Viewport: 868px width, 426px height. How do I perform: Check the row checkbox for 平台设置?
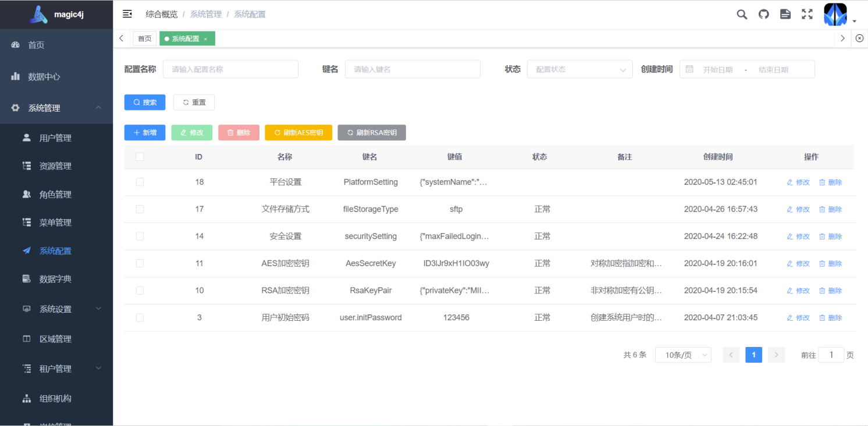click(x=140, y=182)
